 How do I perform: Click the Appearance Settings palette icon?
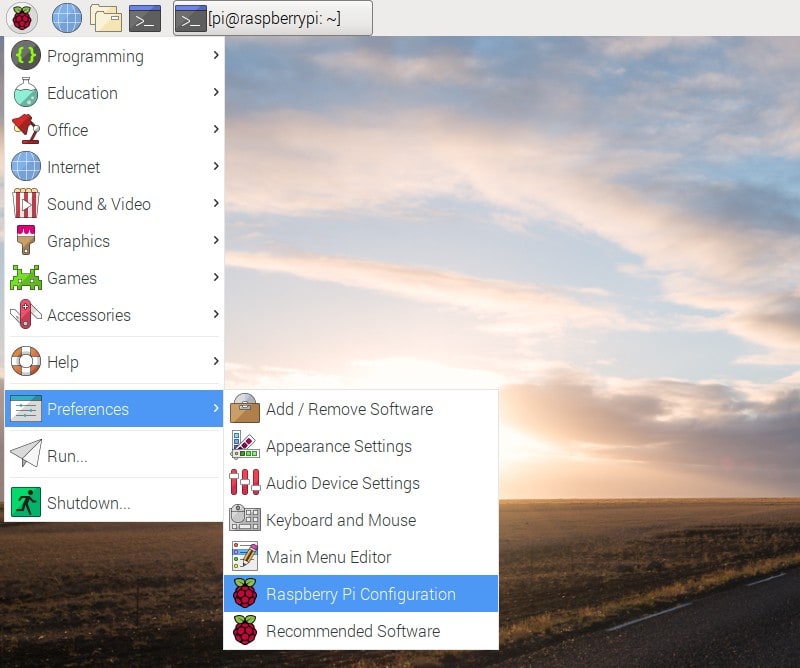245,445
